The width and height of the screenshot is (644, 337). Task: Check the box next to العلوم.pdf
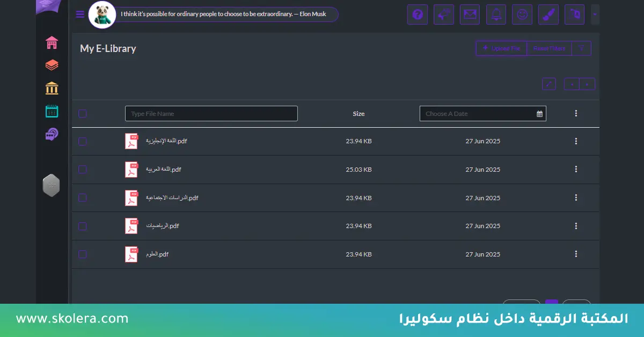click(x=82, y=254)
